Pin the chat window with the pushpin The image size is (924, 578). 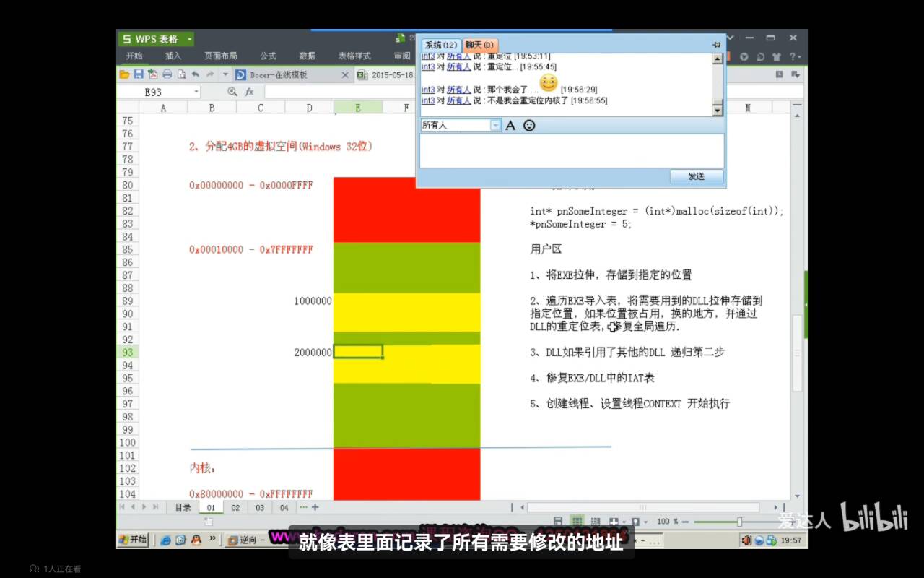(x=716, y=45)
